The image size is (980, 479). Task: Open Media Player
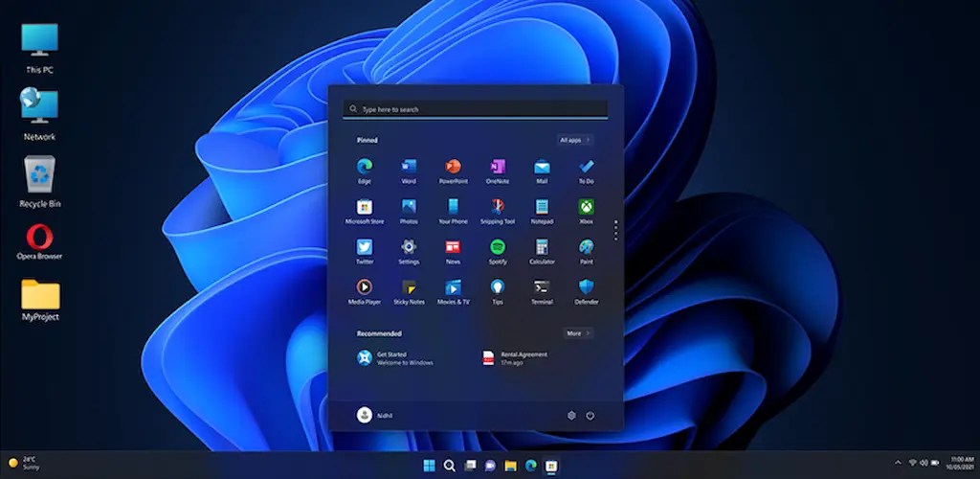click(365, 291)
